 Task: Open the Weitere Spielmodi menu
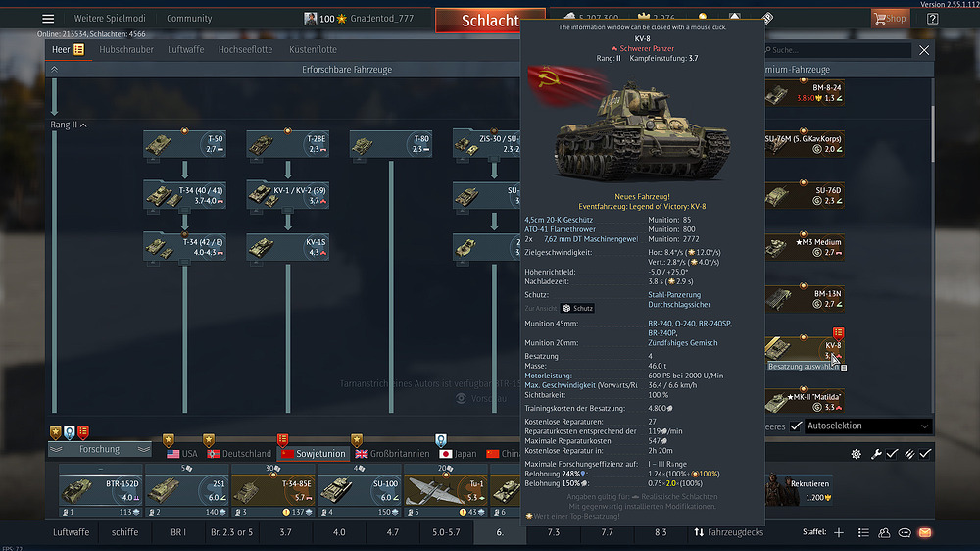click(110, 18)
